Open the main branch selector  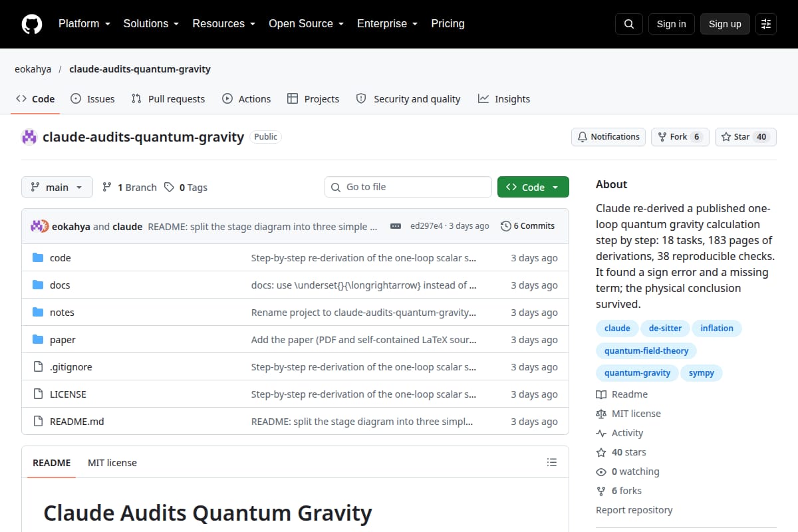(57, 188)
